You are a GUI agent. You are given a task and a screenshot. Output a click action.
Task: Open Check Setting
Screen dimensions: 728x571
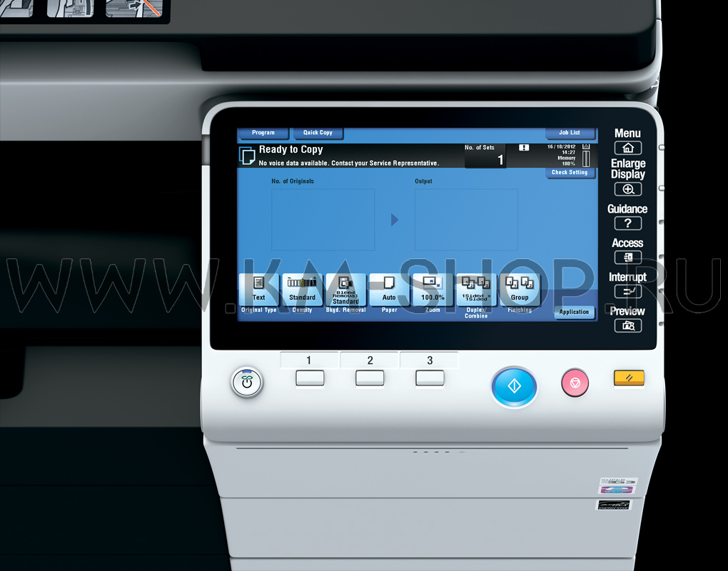[x=570, y=172]
